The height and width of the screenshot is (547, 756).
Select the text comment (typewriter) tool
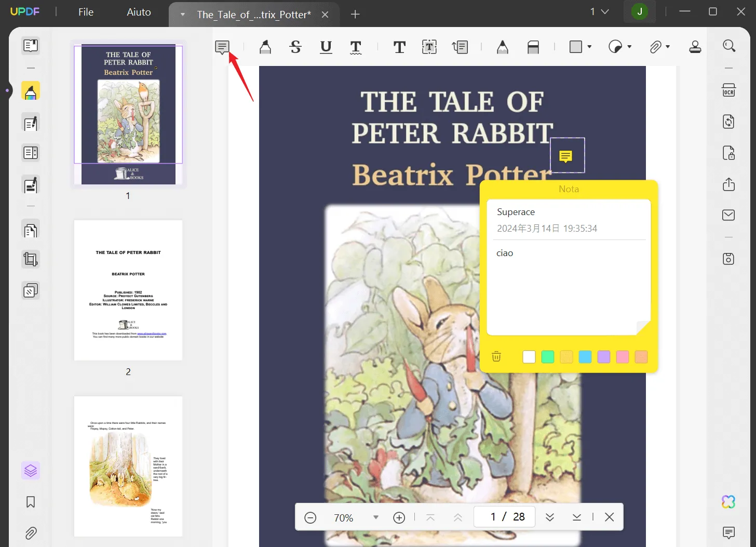(399, 47)
